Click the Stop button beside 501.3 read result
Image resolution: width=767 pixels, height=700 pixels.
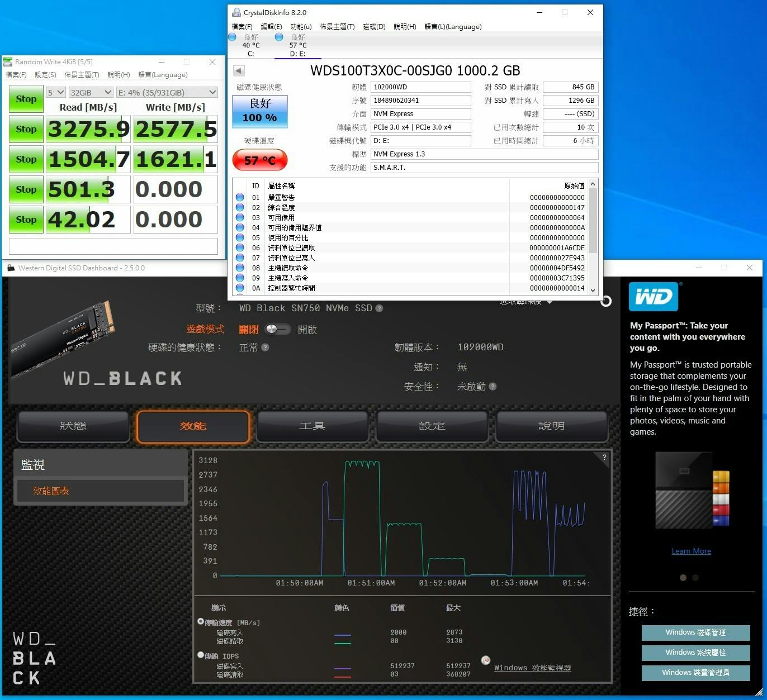[26, 189]
